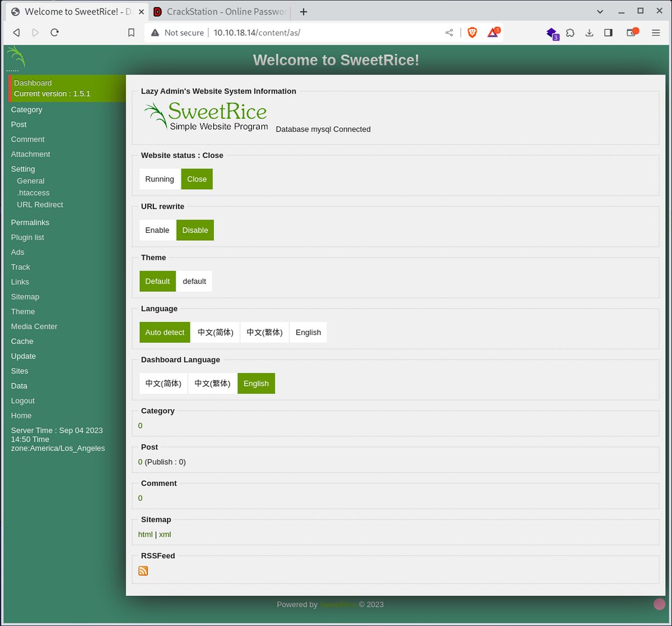Image resolution: width=672 pixels, height=626 pixels.
Task: Open Media Center in sidebar
Action: point(34,326)
